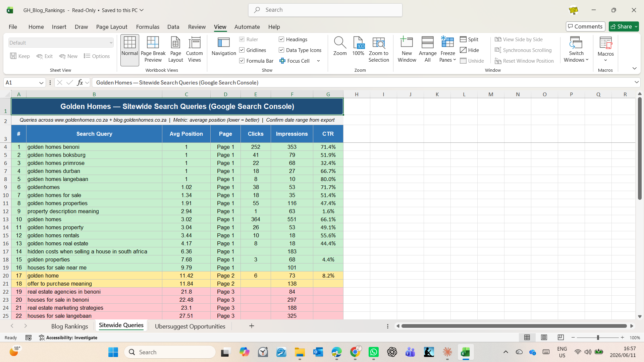644x362 pixels.
Task: Open Chrome from the taskbar
Action: coord(355,352)
